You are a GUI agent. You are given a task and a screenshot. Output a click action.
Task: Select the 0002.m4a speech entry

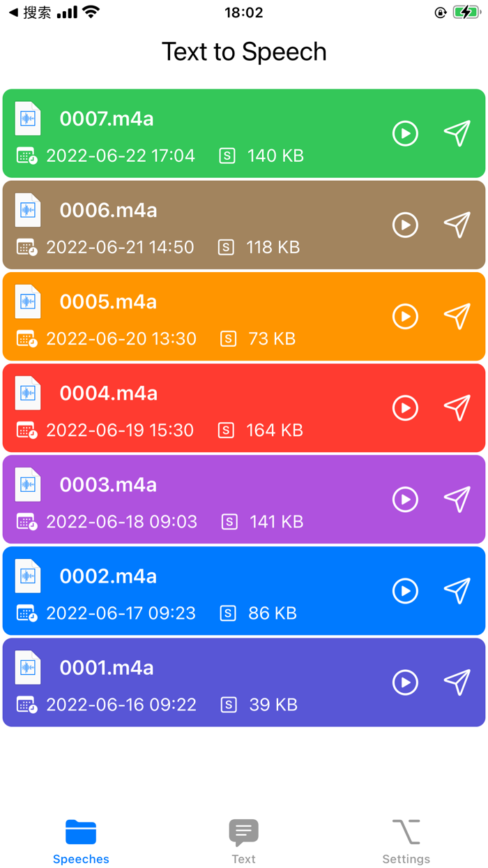[x=209, y=591]
